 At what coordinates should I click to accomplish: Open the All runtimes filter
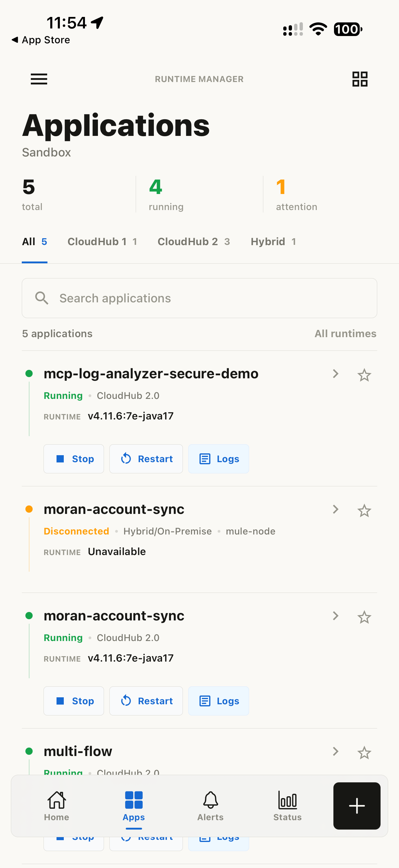(x=345, y=334)
